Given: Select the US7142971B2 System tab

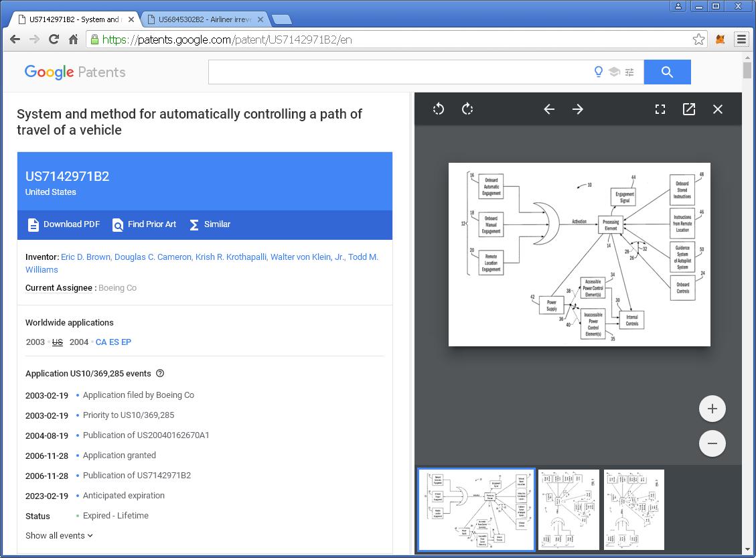Looking at the screenshot, I should pos(74,19).
